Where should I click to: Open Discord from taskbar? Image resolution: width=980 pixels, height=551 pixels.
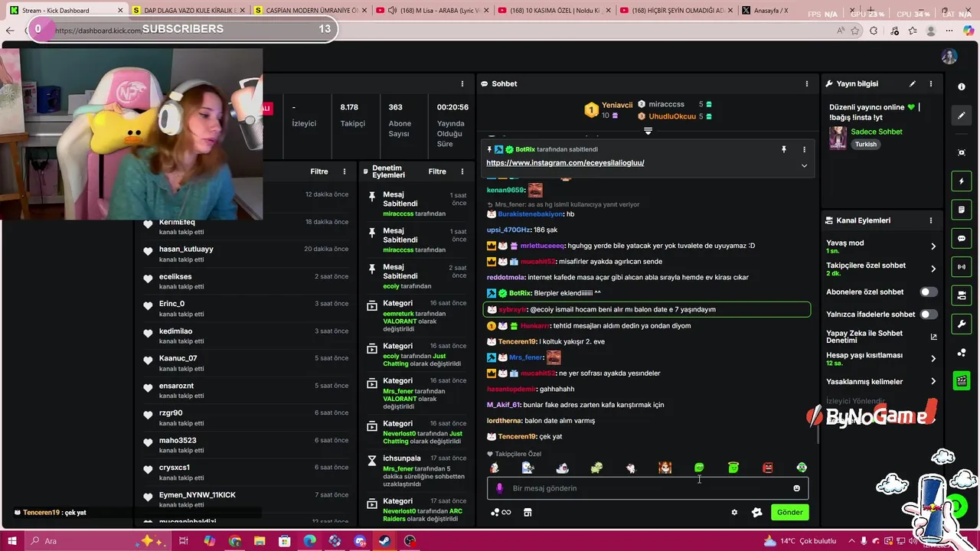[360, 541]
